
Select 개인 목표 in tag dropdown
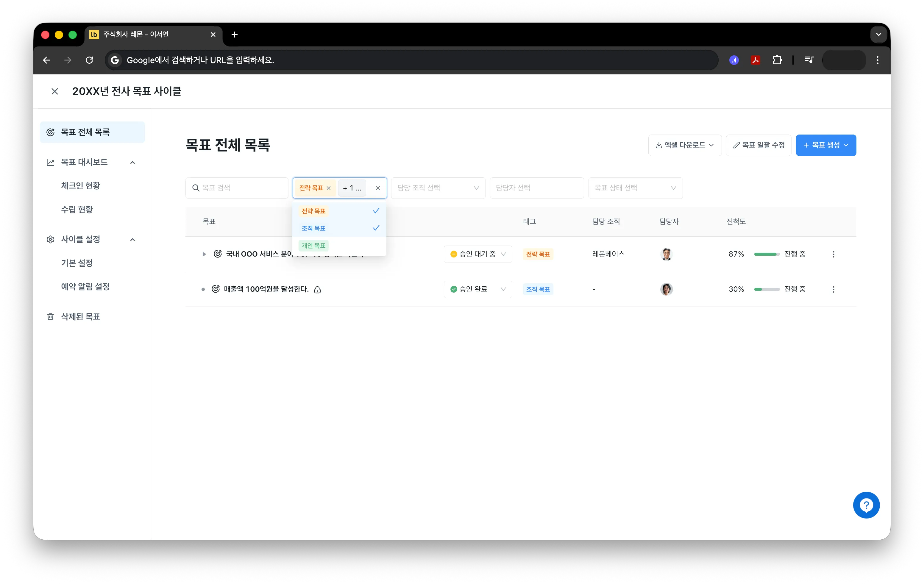click(x=339, y=246)
